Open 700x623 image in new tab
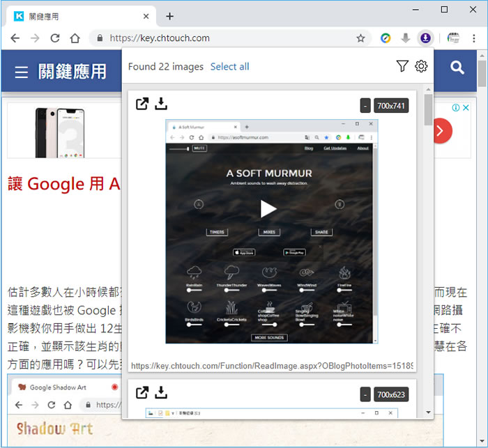The image size is (488, 448). [x=142, y=393]
